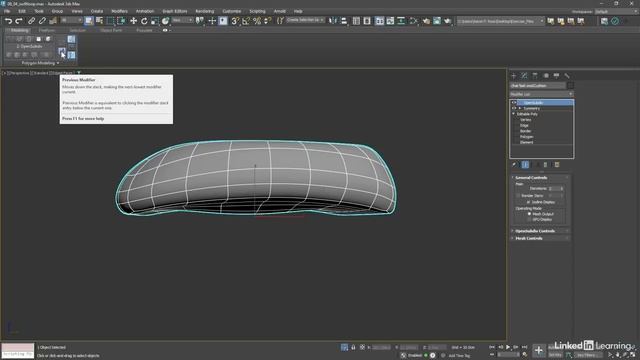The width and height of the screenshot is (640, 360).
Task: Open the Workspaces Default dropdown
Action: 616,11
